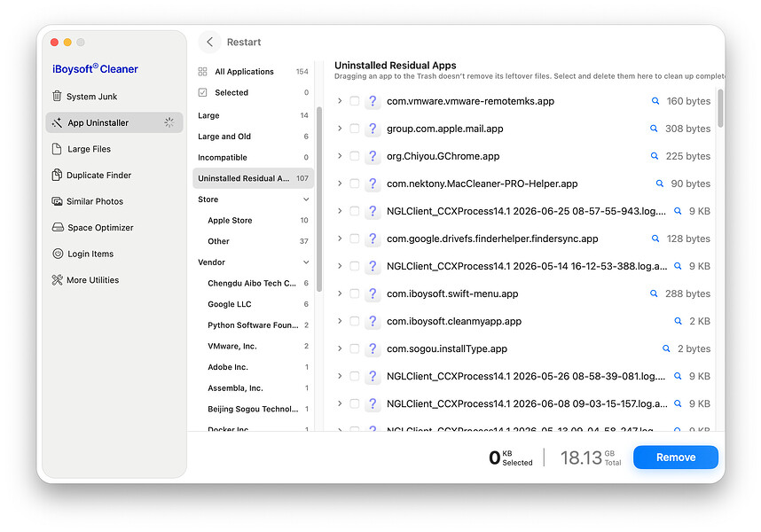Image resolution: width=761 pixels, height=532 pixels.
Task: Tick the org.Chiyou.GChrome.app checkbox
Action: pyautogui.click(x=355, y=156)
